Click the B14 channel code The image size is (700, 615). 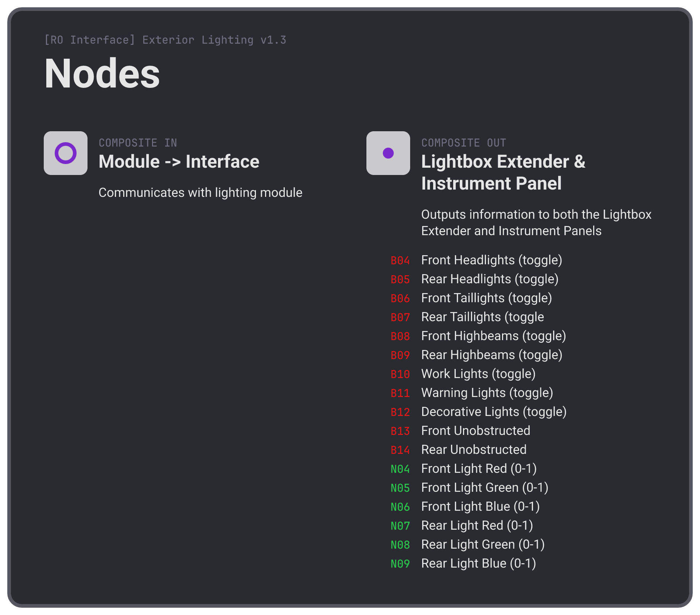click(400, 450)
